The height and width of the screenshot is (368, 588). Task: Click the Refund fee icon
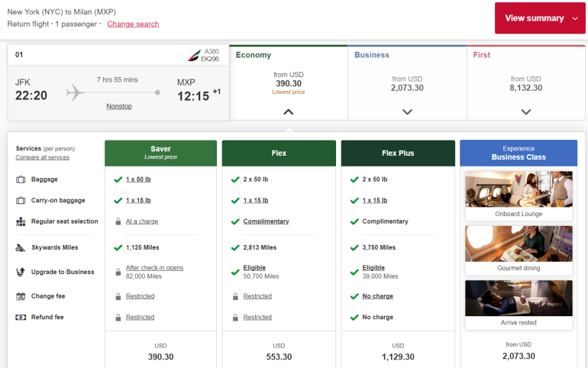click(x=20, y=317)
